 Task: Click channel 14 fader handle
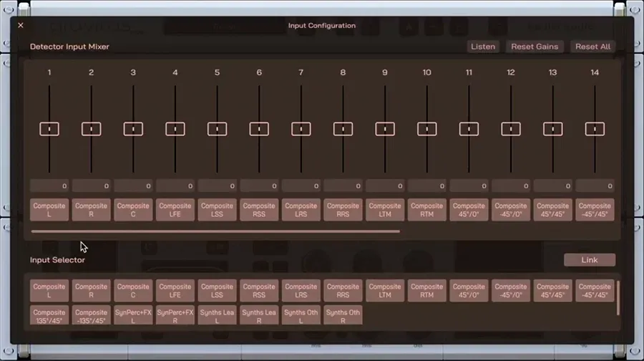coord(595,129)
